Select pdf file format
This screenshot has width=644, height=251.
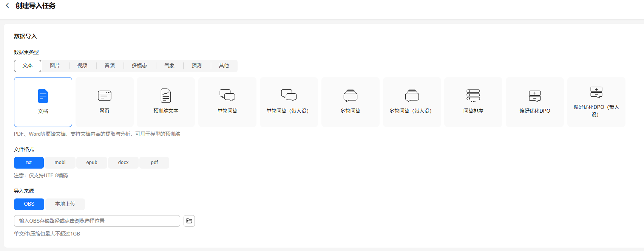click(154, 163)
